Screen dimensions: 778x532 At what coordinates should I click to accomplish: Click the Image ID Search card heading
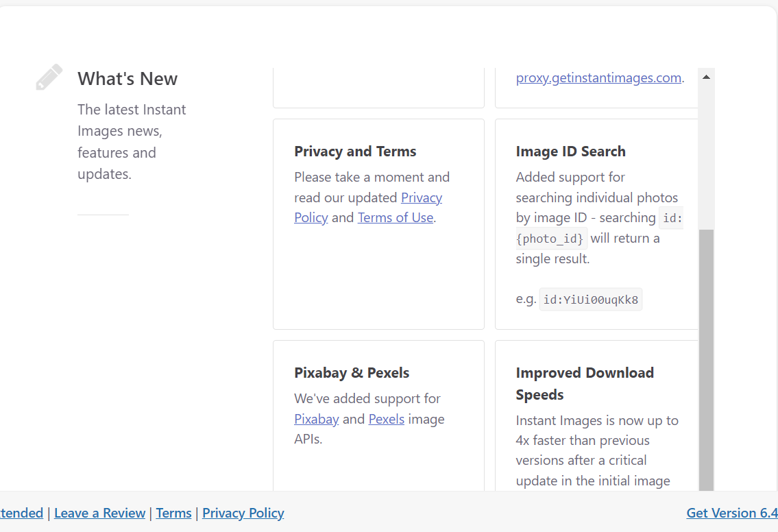[x=570, y=152]
